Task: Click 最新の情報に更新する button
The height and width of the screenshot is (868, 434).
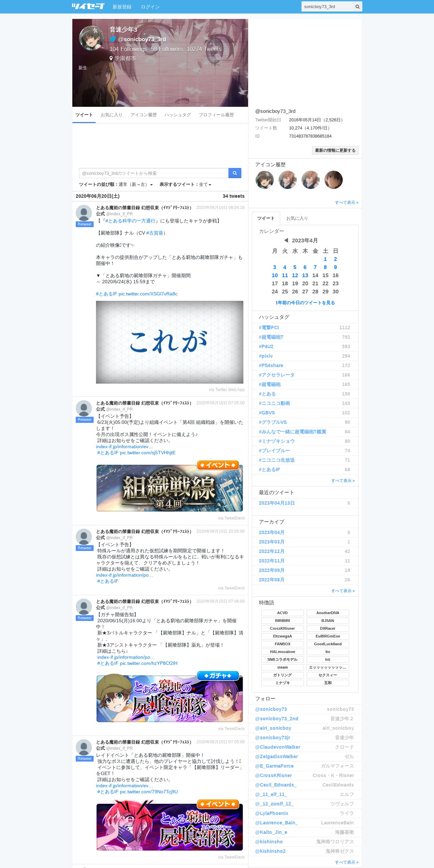Action: pyautogui.click(x=335, y=150)
